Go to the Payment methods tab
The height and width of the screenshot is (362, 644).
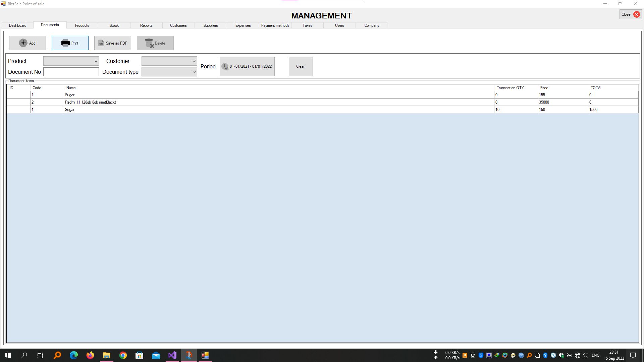click(275, 25)
